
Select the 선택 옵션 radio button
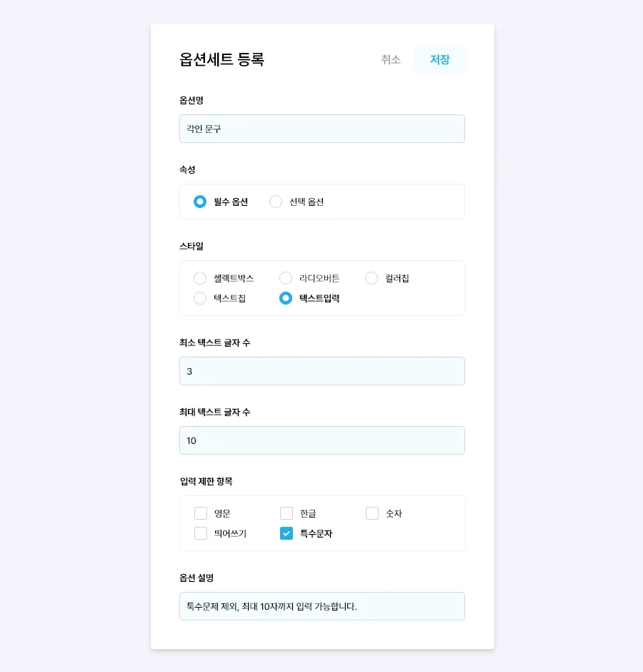click(x=276, y=202)
